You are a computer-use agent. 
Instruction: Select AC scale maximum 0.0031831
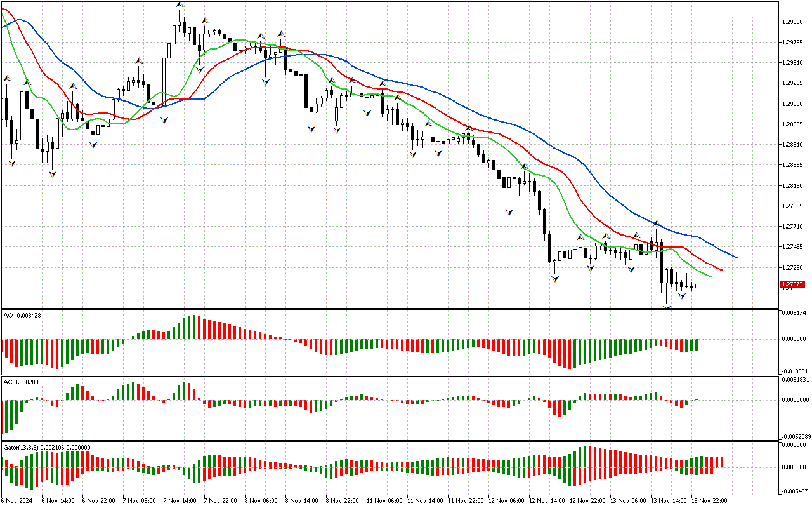[x=796, y=379]
